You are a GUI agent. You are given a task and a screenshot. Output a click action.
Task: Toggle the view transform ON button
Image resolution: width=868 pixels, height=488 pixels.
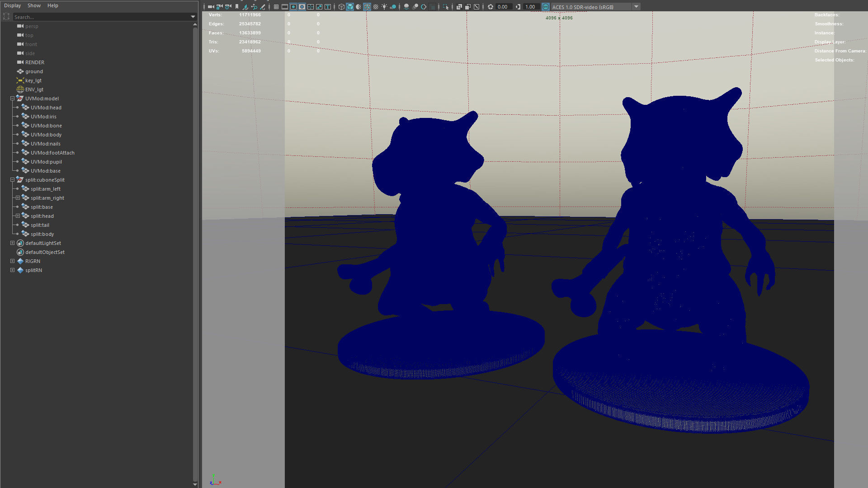[x=546, y=7]
